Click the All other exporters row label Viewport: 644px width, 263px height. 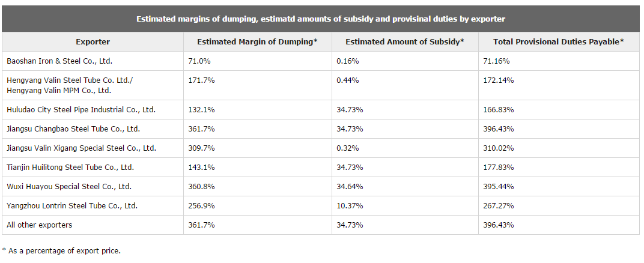[x=39, y=225]
